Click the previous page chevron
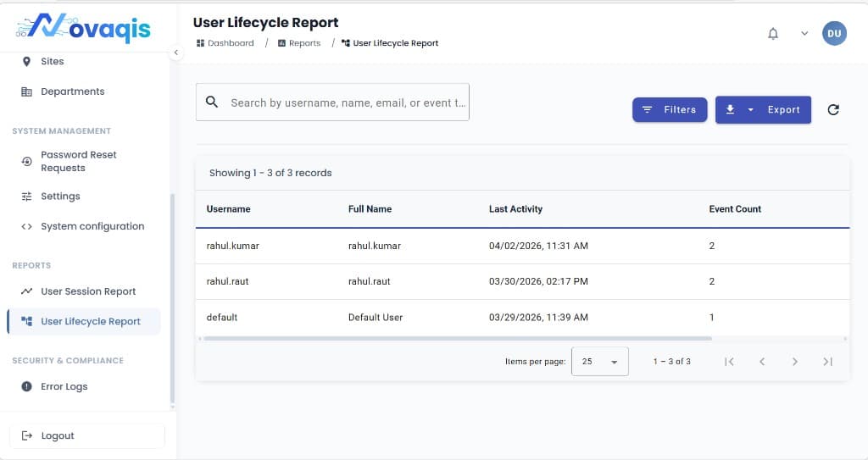Viewport: 868px width, 460px height. pyautogui.click(x=762, y=362)
